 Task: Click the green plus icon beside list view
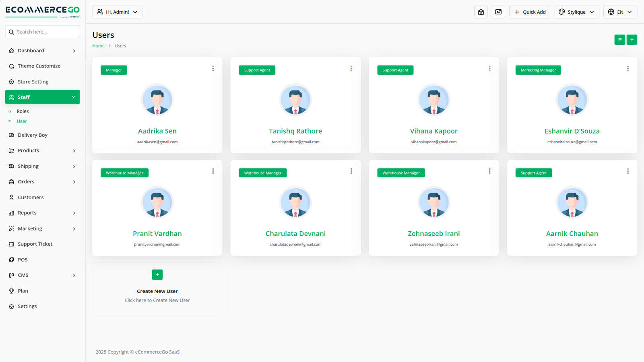(x=632, y=40)
